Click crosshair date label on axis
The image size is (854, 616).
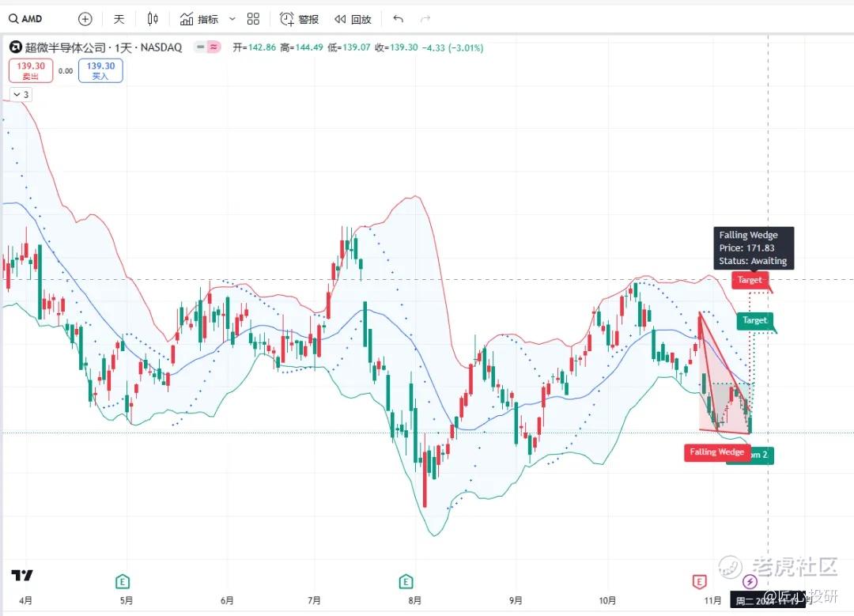coord(768,600)
